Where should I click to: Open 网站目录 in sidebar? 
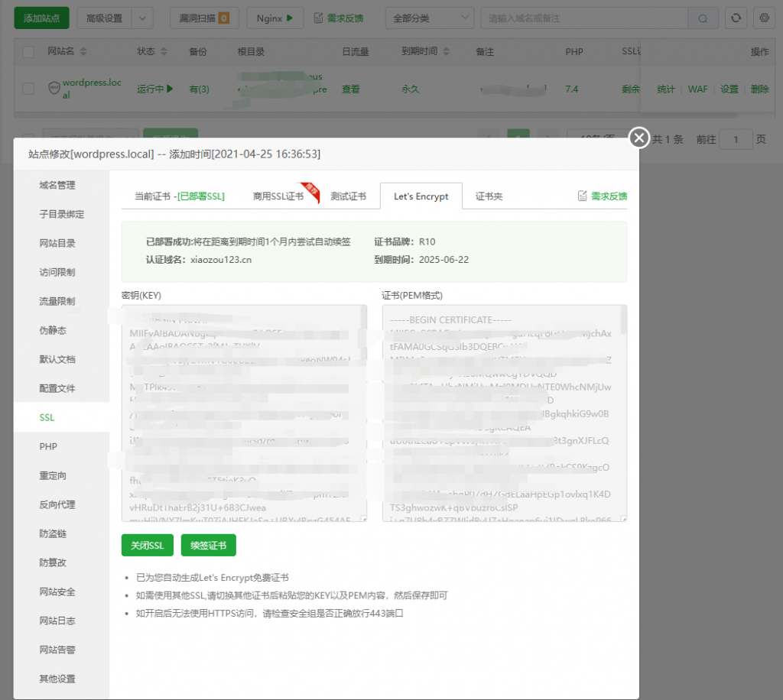[x=57, y=243]
